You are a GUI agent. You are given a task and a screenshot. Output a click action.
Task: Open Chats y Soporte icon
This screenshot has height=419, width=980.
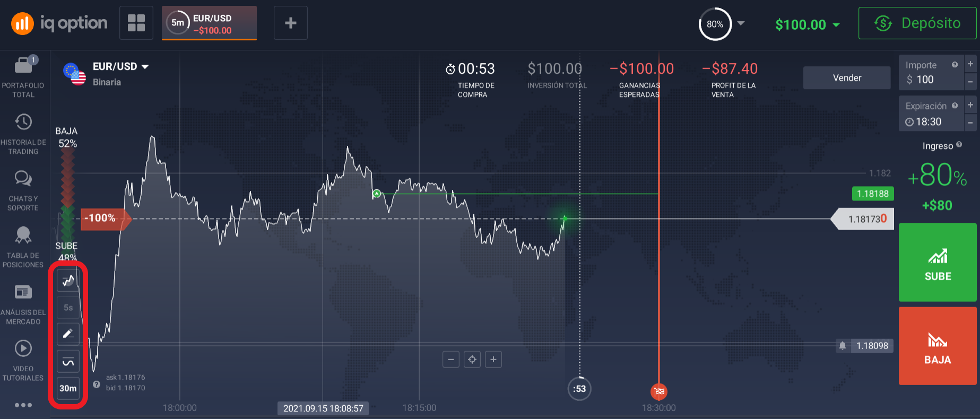click(x=23, y=179)
